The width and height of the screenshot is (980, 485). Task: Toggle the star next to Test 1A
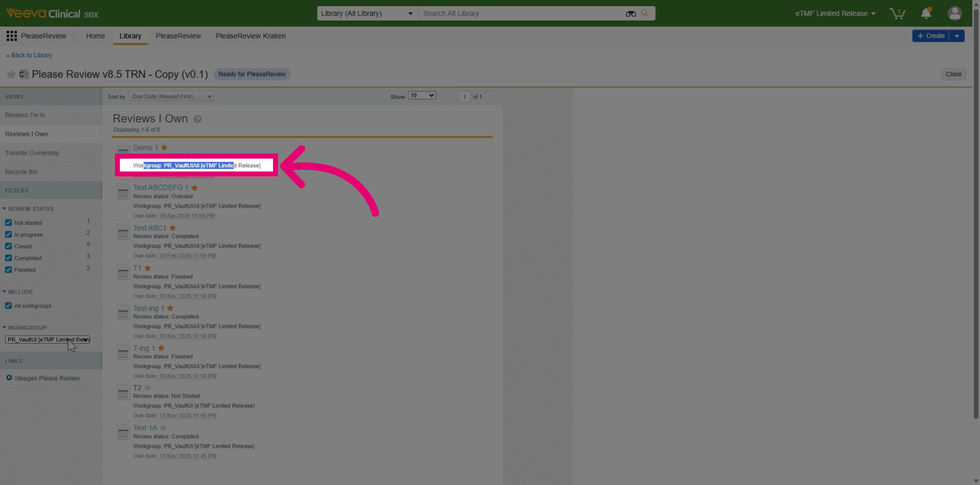tap(163, 428)
